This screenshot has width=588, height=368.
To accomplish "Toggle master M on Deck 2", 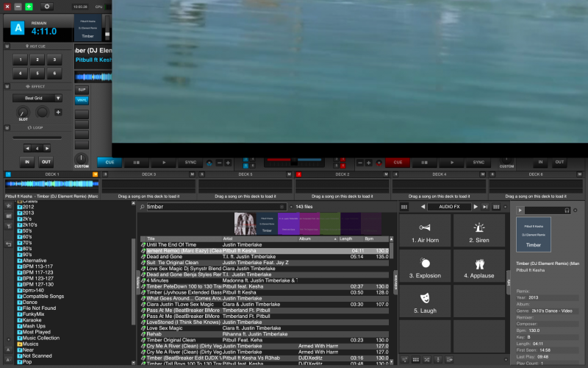I will tap(385, 174).
